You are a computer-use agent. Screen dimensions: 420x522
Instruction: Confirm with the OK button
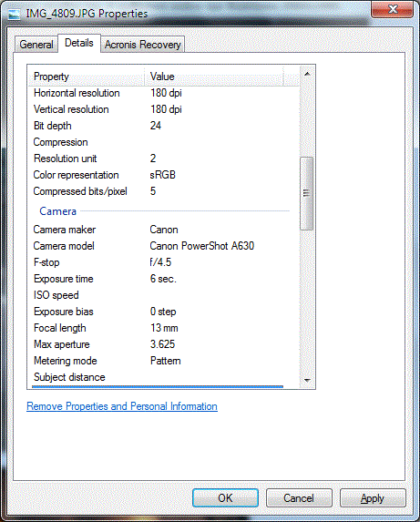(225, 498)
